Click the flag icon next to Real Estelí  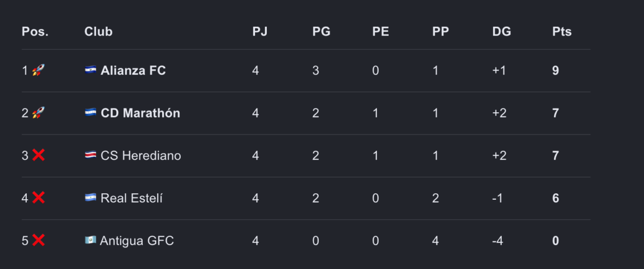(x=91, y=197)
